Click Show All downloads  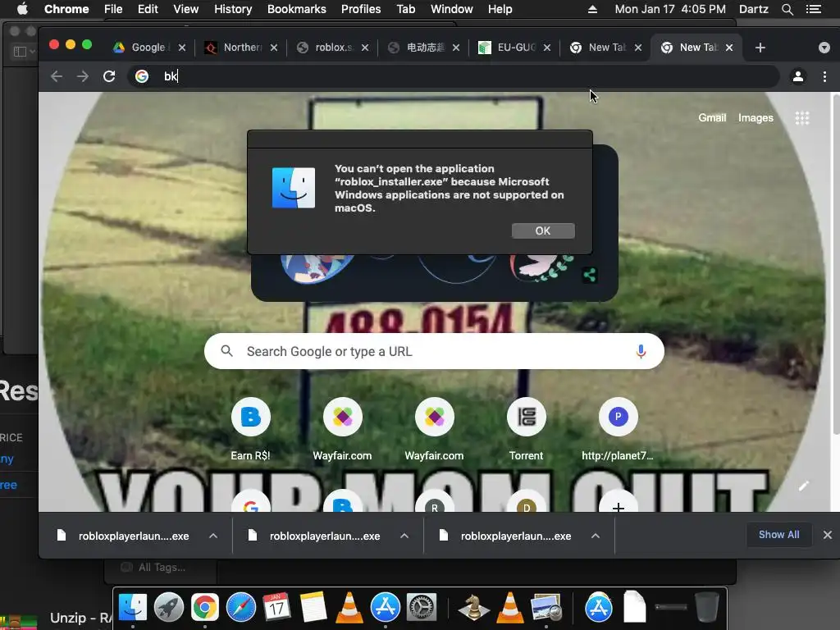tap(778, 535)
